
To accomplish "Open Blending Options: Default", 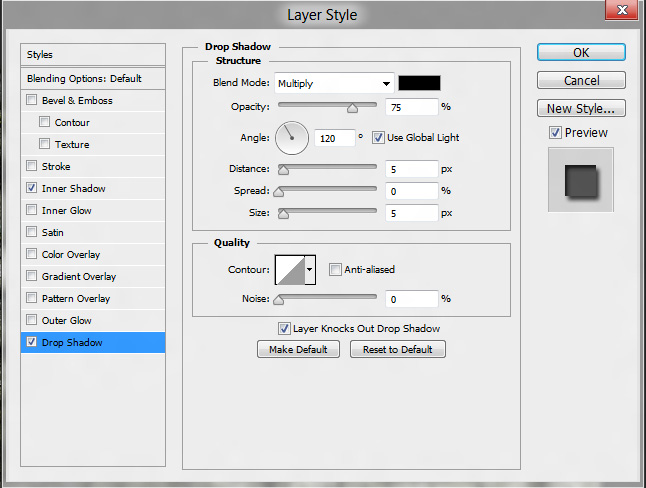I will tap(93, 78).
